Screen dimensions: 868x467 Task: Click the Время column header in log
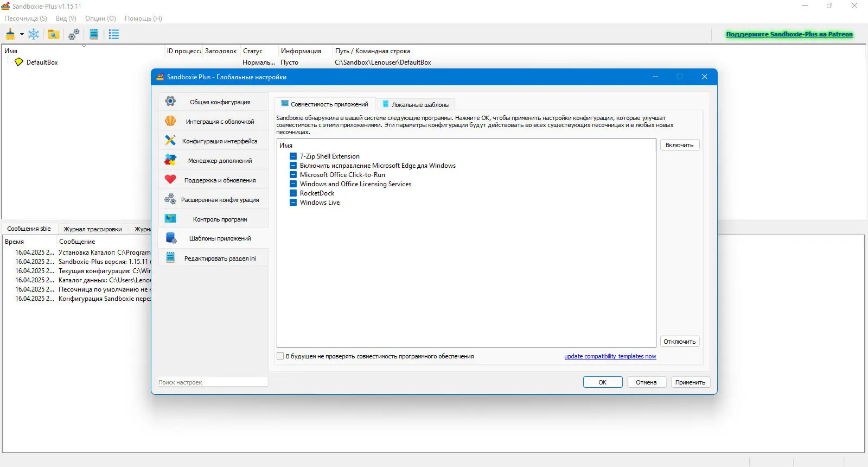(x=29, y=241)
